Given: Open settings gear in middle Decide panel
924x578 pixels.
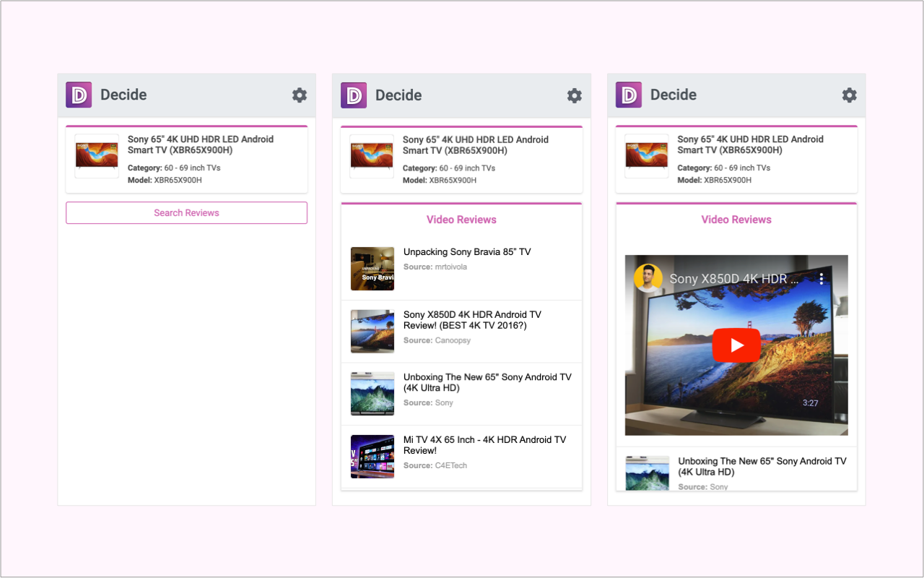Looking at the screenshot, I should (x=575, y=95).
